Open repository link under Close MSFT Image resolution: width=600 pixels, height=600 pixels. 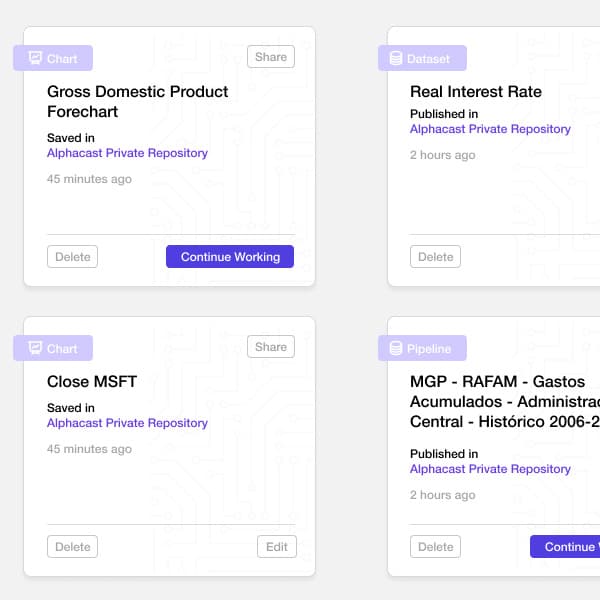click(127, 423)
